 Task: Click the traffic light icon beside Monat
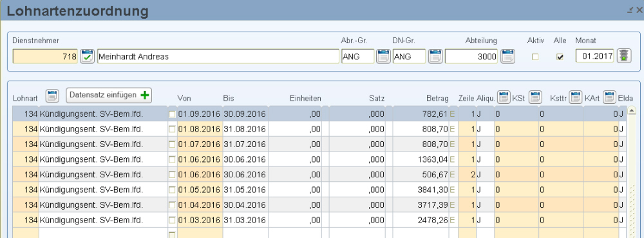[624, 56]
